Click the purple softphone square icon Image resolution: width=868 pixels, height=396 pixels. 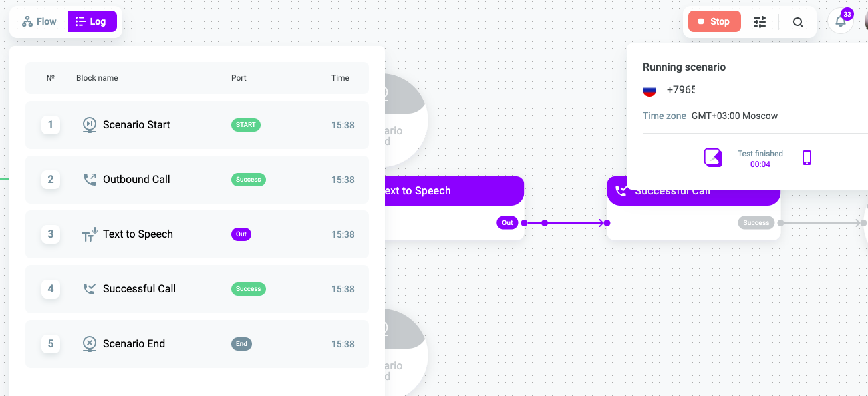click(x=713, y=158)
